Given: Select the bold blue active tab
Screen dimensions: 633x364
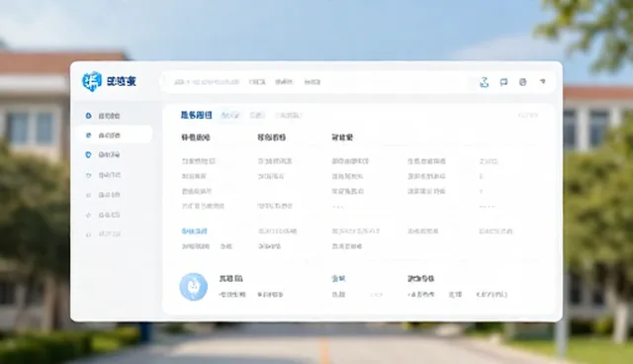Looking at the screenshot, I should [196, 116].
